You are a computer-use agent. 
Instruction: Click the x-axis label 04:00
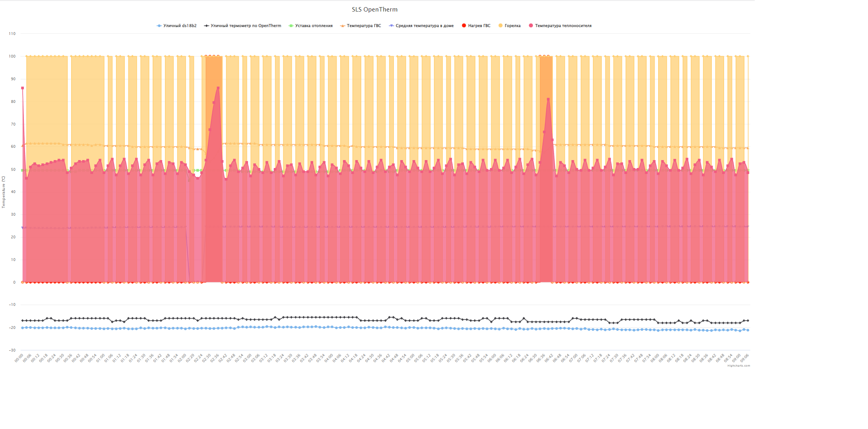tap(329, 358)
